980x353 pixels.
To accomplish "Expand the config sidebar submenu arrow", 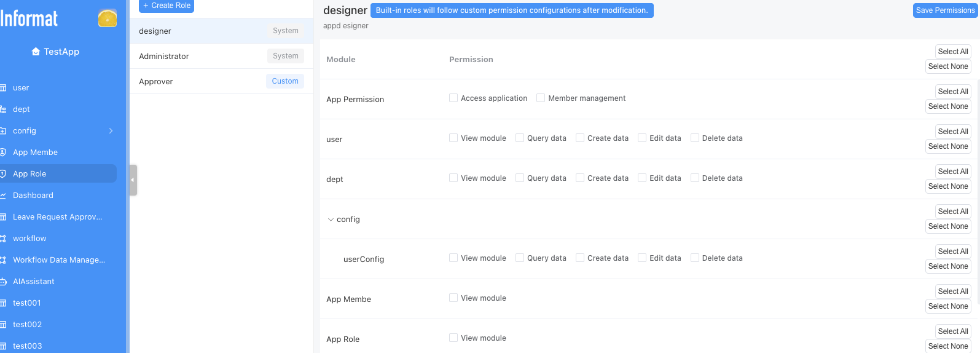I will (111, 131).
